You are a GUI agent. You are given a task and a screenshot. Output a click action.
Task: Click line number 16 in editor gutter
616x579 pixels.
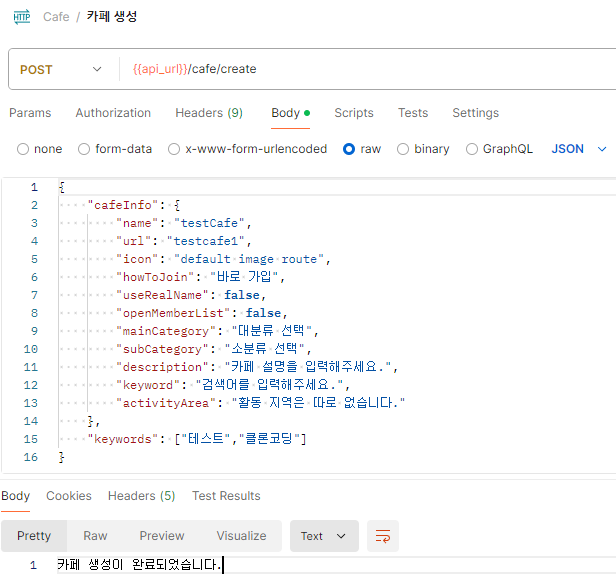coord(31,457)
